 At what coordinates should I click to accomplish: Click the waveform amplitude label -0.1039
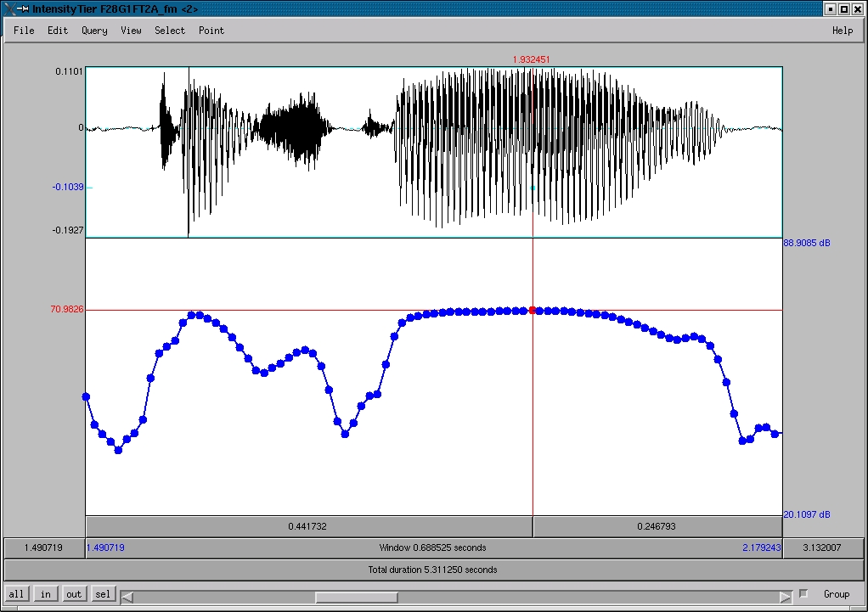tap(68, 187)
